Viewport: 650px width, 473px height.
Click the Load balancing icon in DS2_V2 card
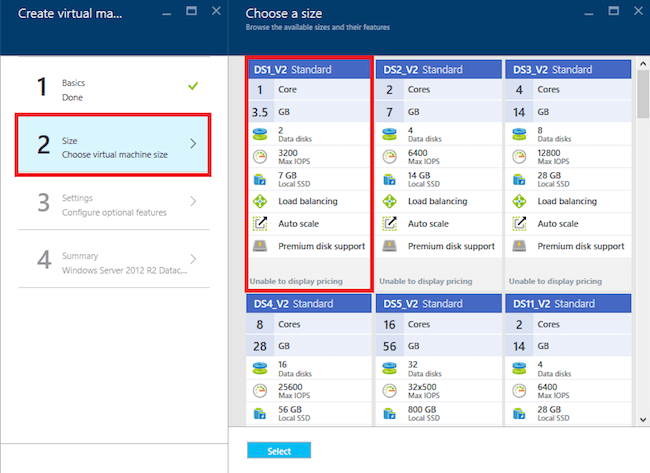(390, 201)
